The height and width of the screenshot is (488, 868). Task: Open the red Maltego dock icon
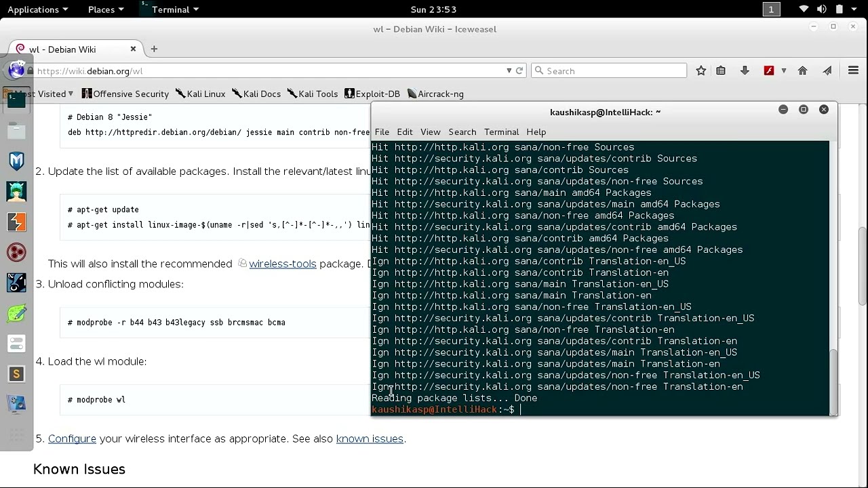[x=16, y=252]
